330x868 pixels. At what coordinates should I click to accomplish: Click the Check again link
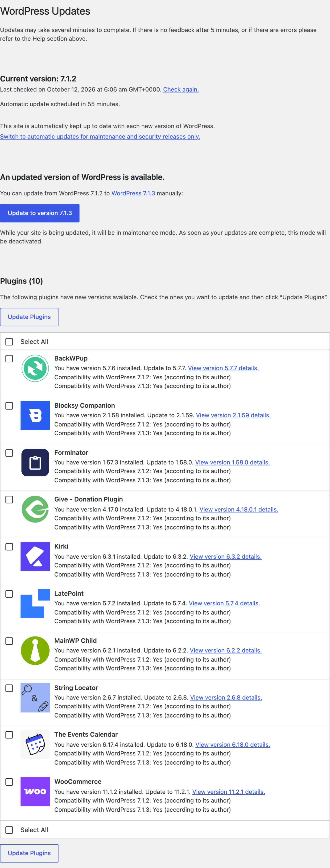click(x=181, y=90)
